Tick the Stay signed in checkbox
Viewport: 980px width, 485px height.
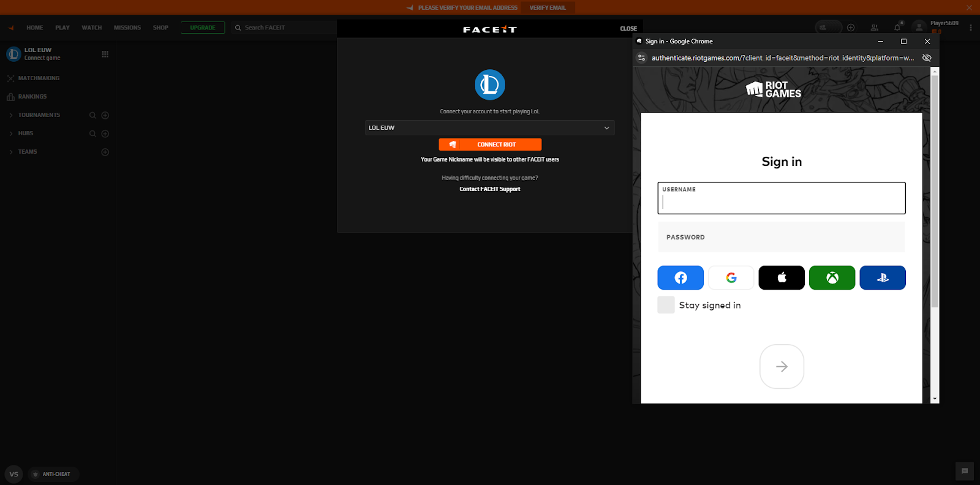point(666,305)
